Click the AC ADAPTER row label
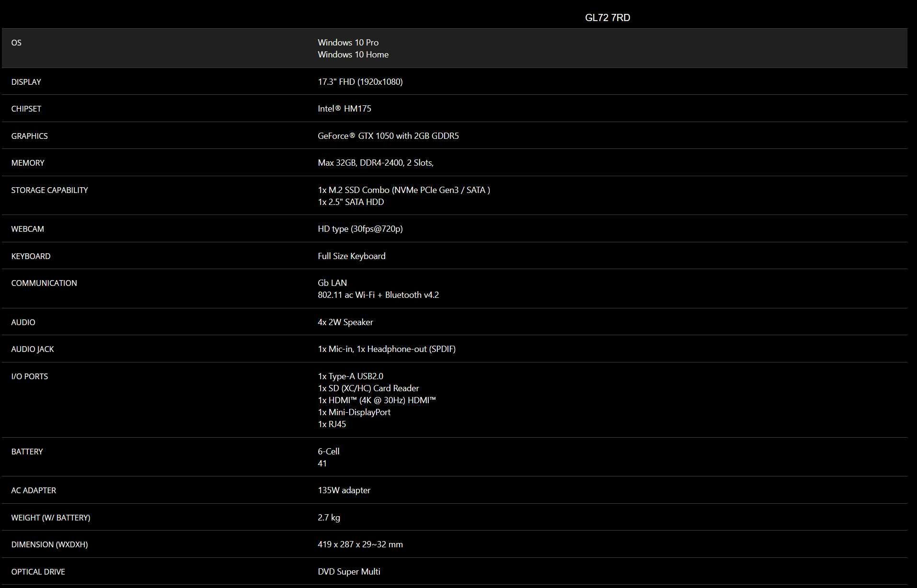This screenshot has width=917, height=588. (x=34, y=490)
